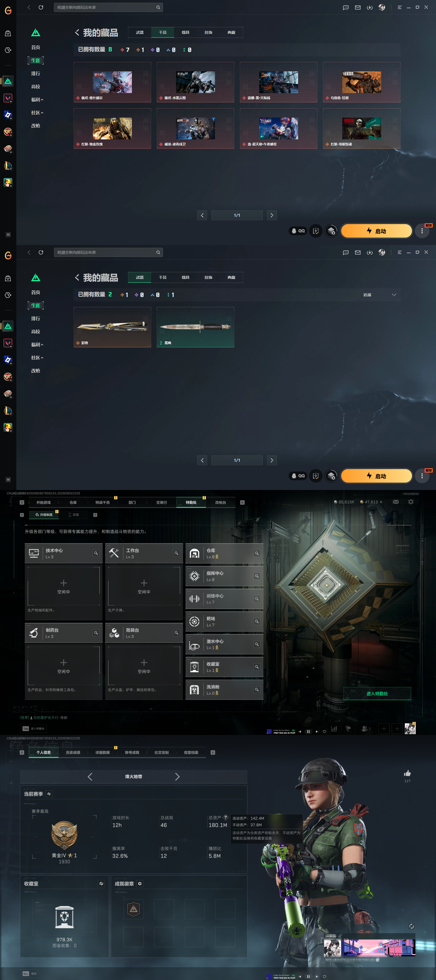Toggle the swap icon next to 当前赛季

coord(49,794)
